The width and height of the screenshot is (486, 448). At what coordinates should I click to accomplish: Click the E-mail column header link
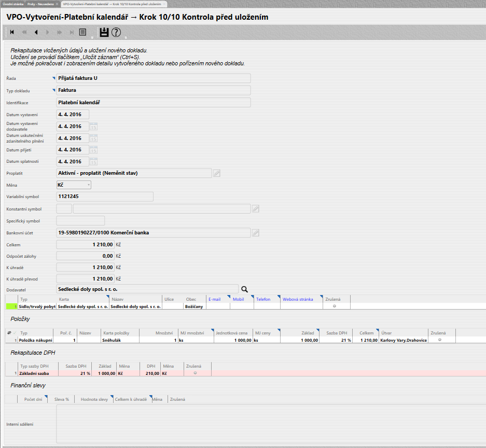click(x=215, y=299)
